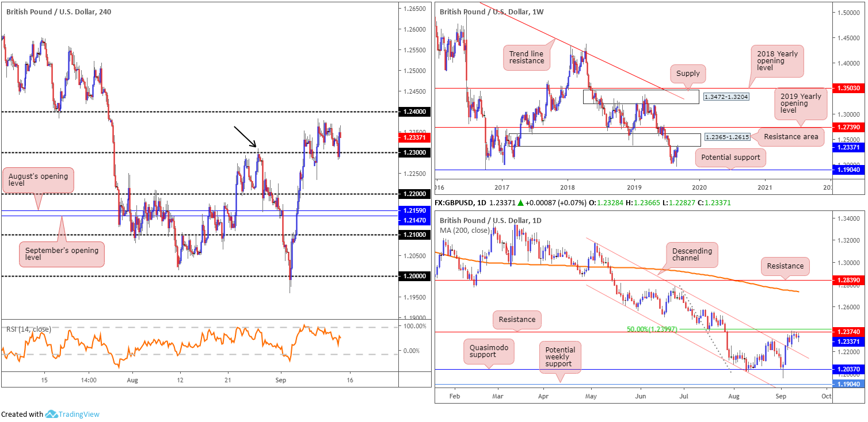This screenshot has height=422, width=868.
Task: Click the red 1.23740 price tag on daily chart
Action: click(x=849, y=332)
